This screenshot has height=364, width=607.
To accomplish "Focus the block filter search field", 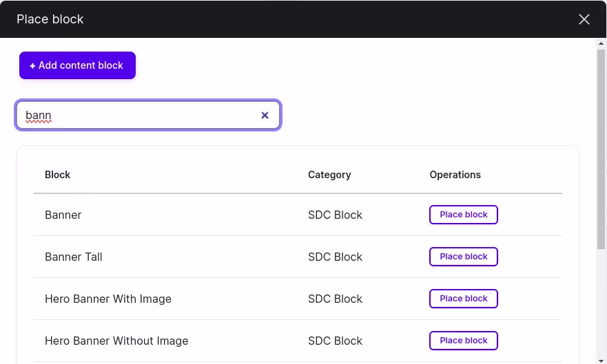I will click(148, 115).
